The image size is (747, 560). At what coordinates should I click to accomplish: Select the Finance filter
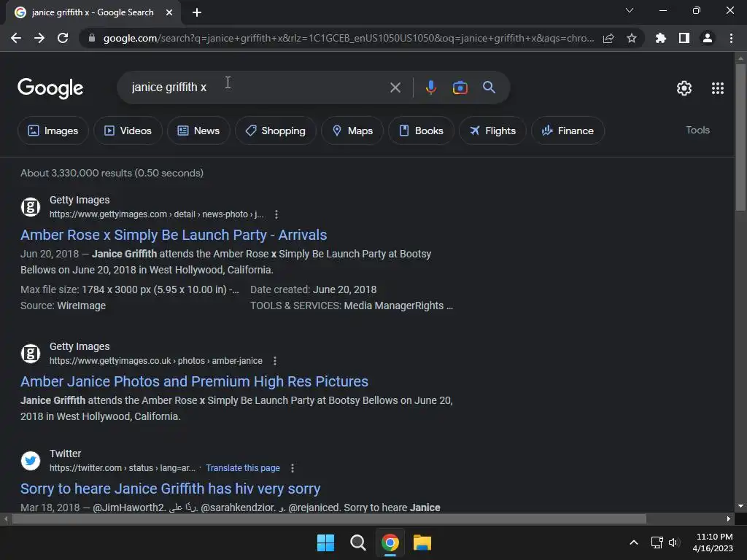click(568, 131)
